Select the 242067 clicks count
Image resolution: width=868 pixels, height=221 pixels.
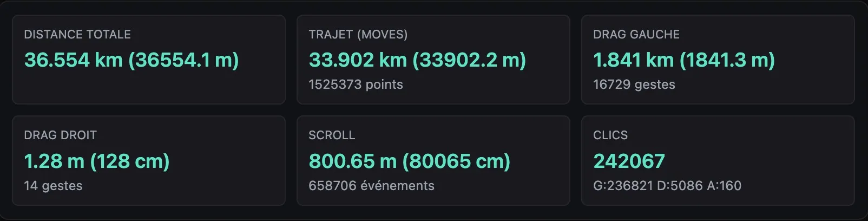[629, 161]
